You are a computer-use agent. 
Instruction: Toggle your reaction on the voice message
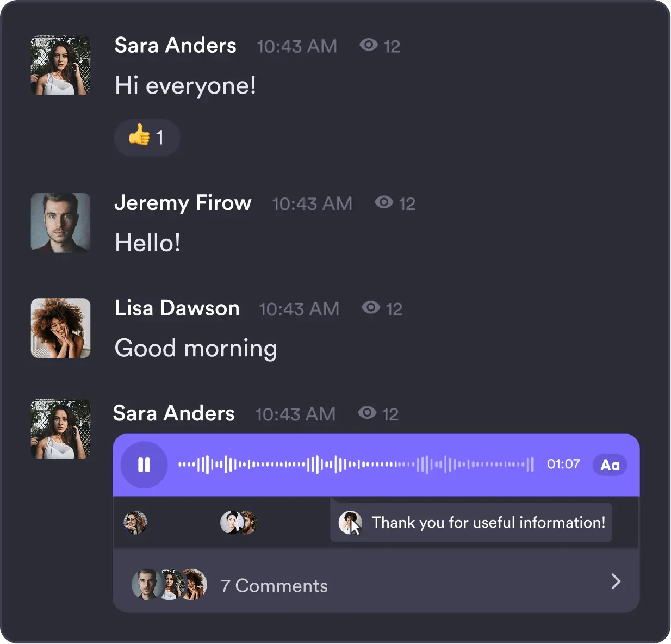136,522
